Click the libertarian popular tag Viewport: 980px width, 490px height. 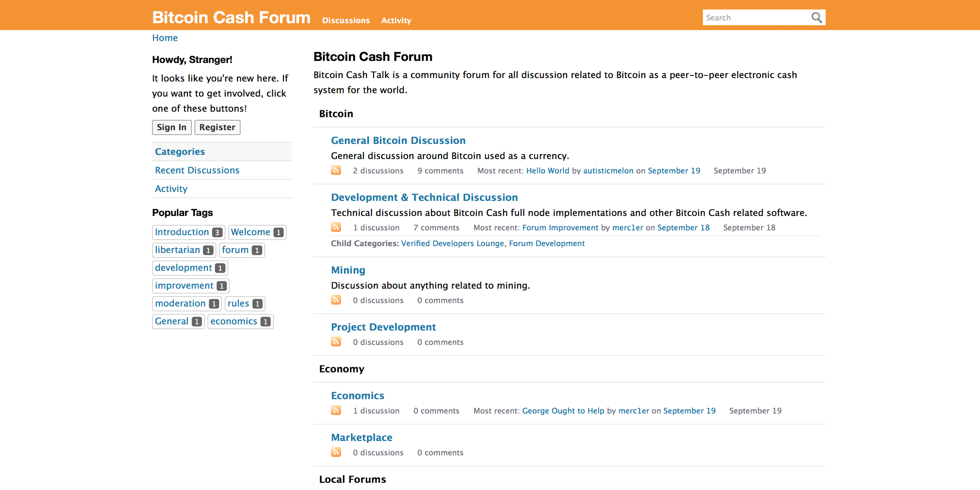(x=178, y=250)
